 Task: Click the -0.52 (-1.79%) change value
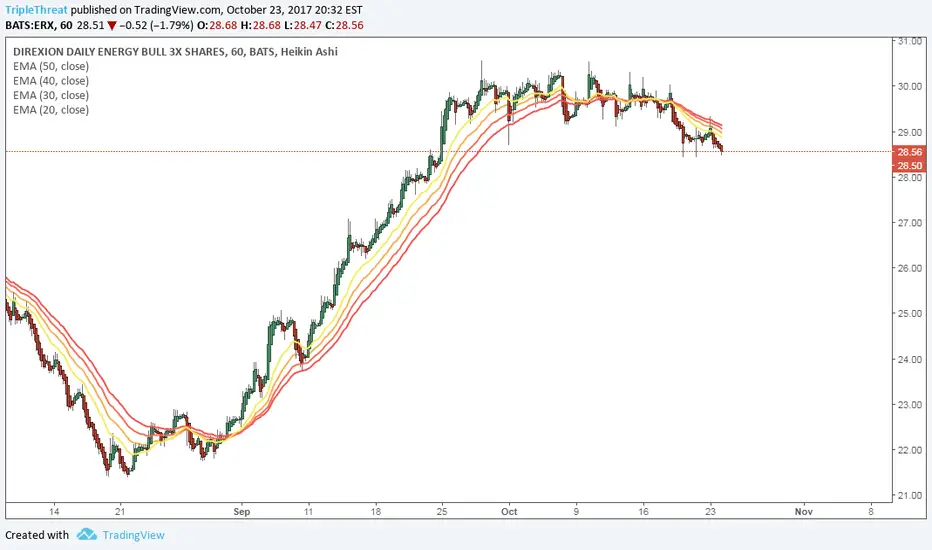156,26
